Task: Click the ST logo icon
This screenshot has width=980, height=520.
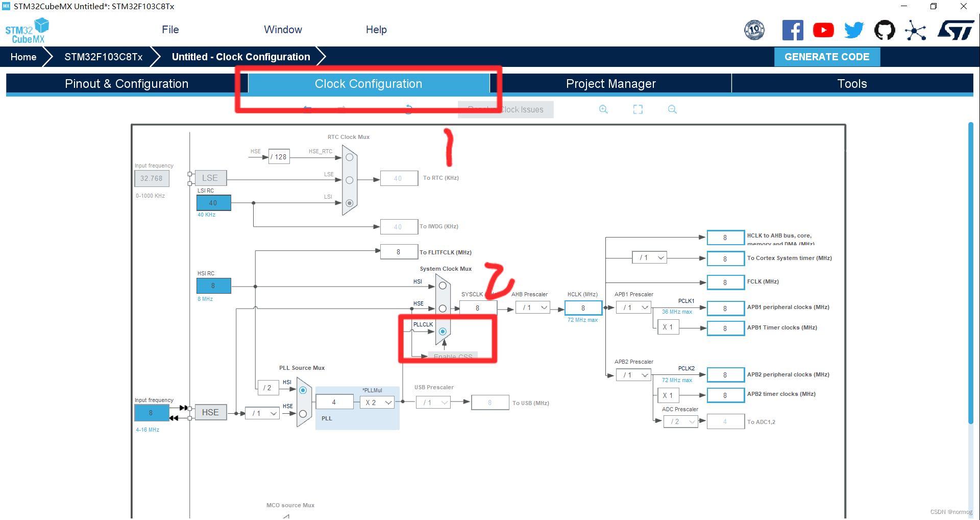Action: [956, 30]
